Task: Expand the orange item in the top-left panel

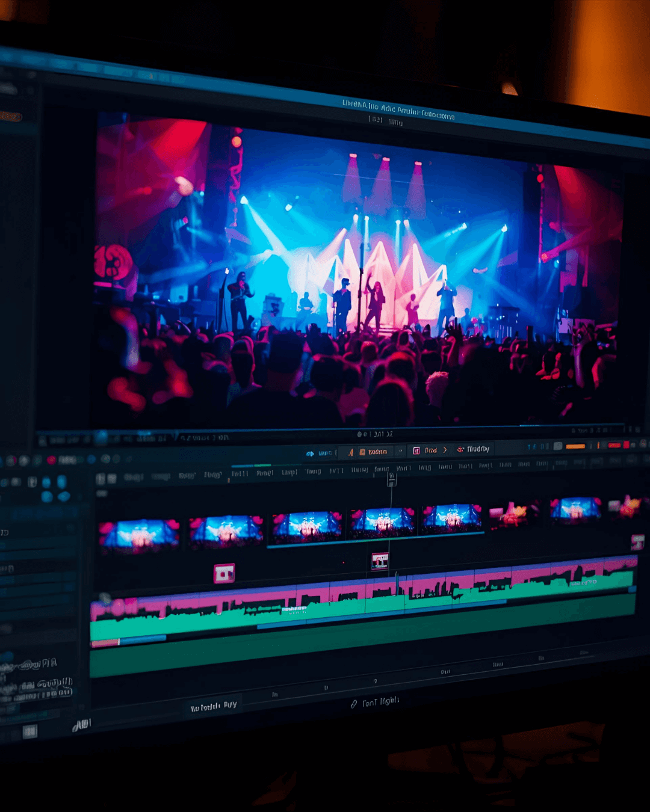Action: [x=11, y=117]
